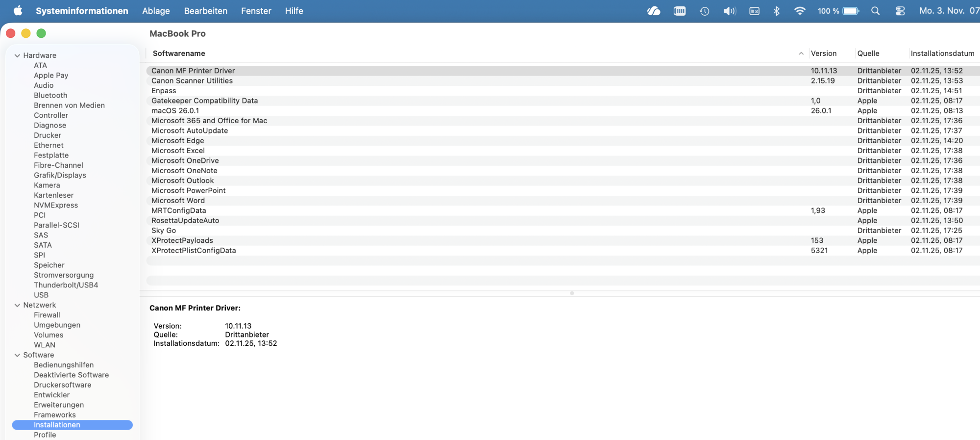Sort by the Version column header
Image resolution: width=980 pixels, height=440 pixels.
[824, 53]
